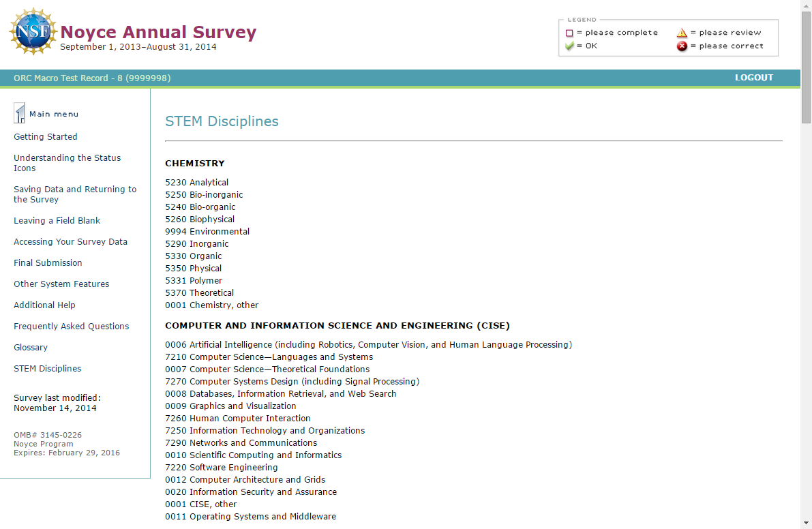This screenshot has width=812, height=529.
Task: Click the yellow 'please review' warning icon
Action: coord(682,33)
